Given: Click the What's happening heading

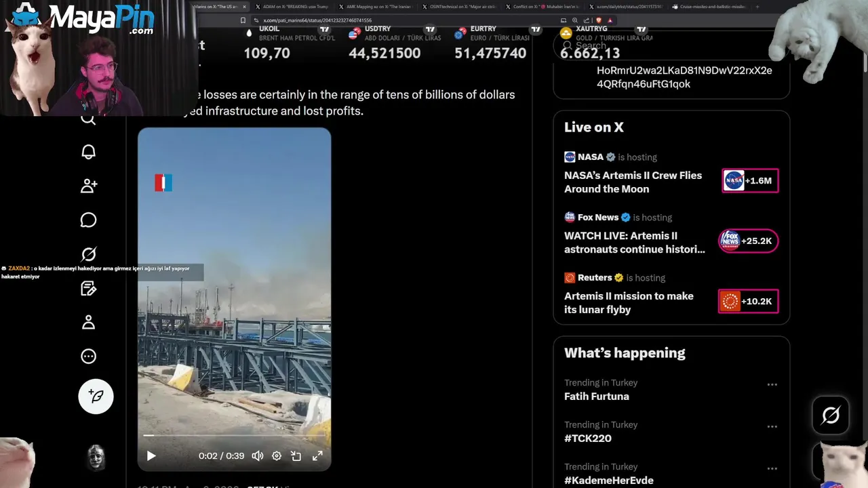Looking at the screenshot, I should click(625, 353).
